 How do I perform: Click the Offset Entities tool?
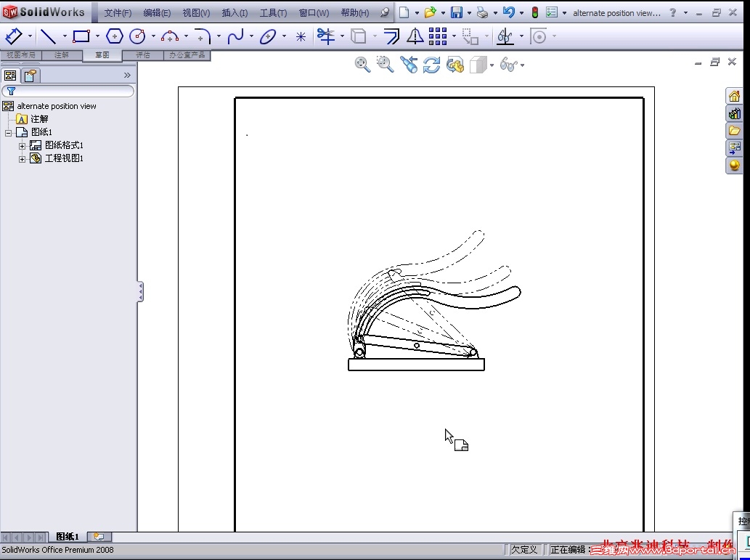(392, 36)
